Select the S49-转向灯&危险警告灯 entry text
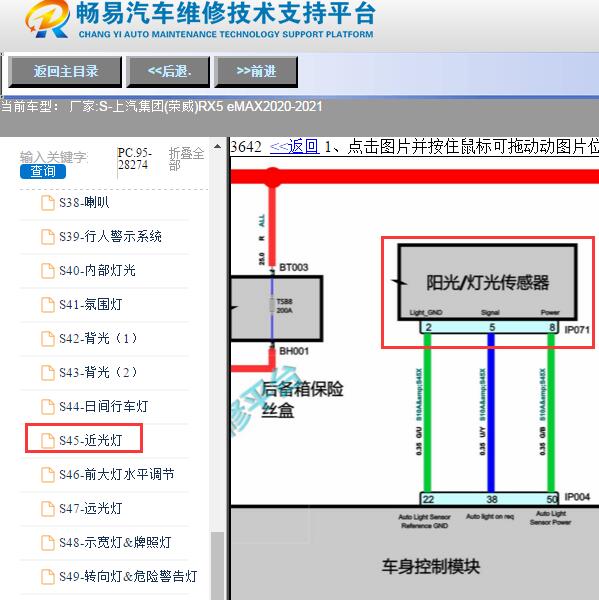This screenshot has width=599, height=600. tap(128, 576)
